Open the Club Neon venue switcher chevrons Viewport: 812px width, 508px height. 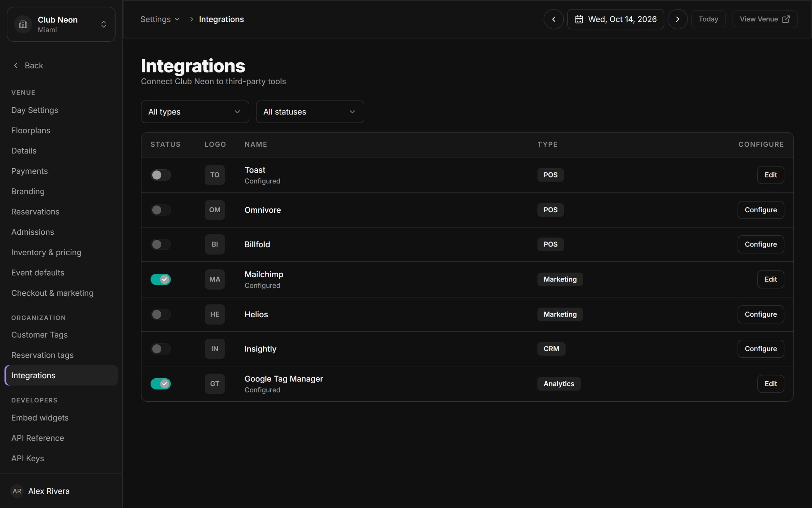point(104,24)
